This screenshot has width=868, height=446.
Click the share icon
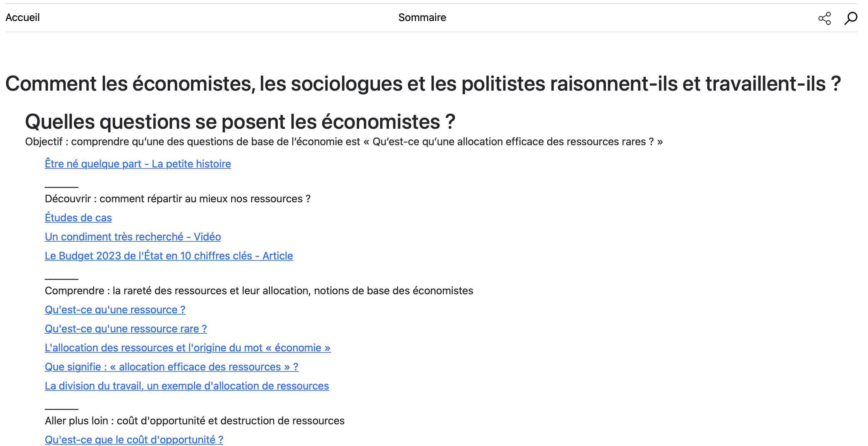[824, 18]
